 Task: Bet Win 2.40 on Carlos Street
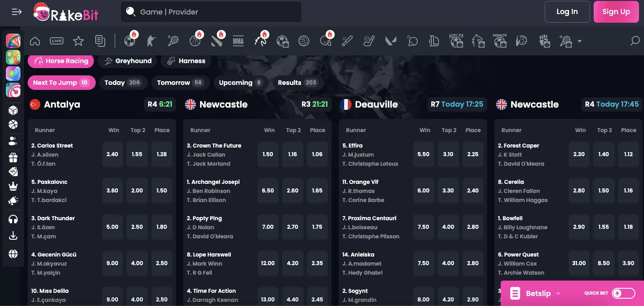(112, 154)
